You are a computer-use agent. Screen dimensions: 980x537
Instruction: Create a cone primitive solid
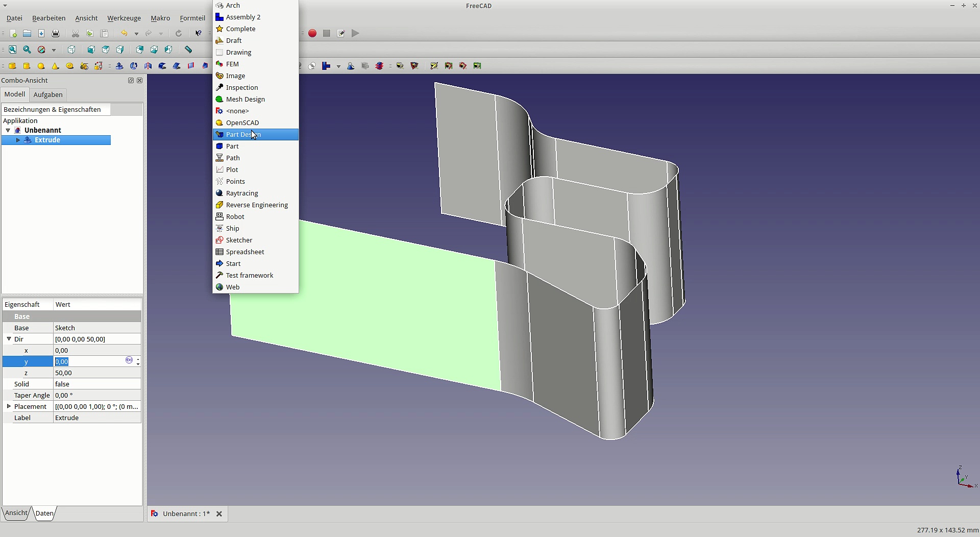[56, 66]
